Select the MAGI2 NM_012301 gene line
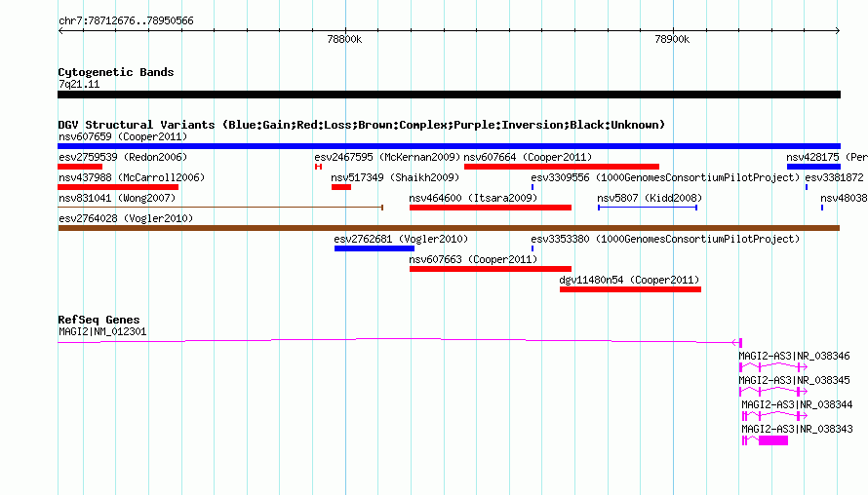Viewport: 868px width, 495px height. point(400,341)
